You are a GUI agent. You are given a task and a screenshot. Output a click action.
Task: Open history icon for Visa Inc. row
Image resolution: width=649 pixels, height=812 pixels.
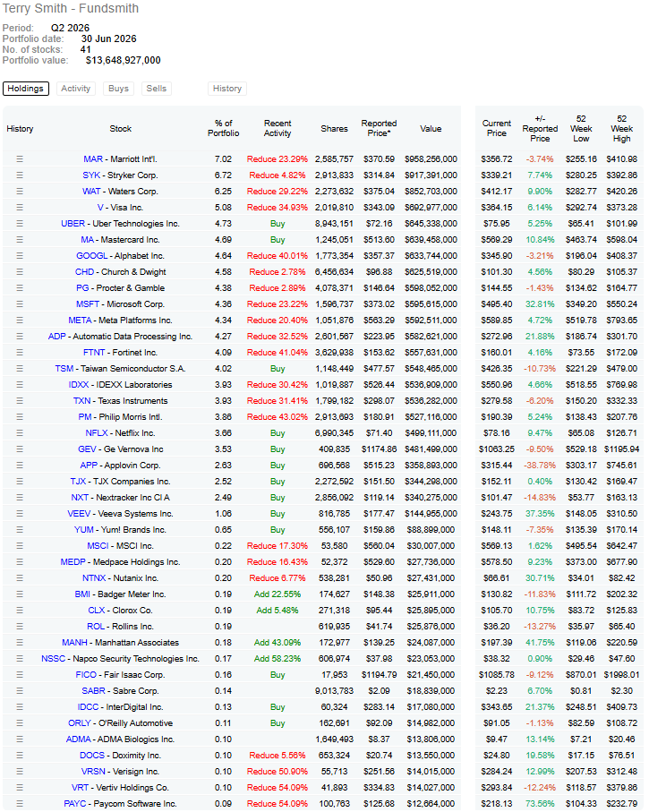(x=20, y=207)
